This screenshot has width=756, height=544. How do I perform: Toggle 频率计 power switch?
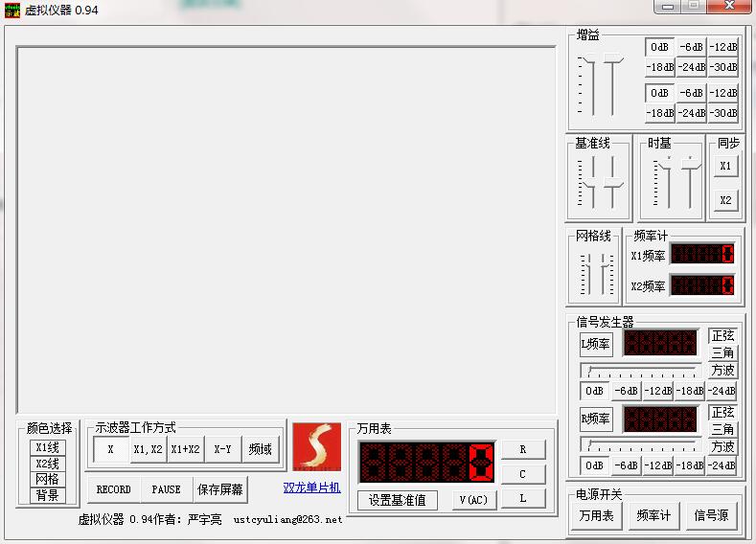[x=653, y=515]
